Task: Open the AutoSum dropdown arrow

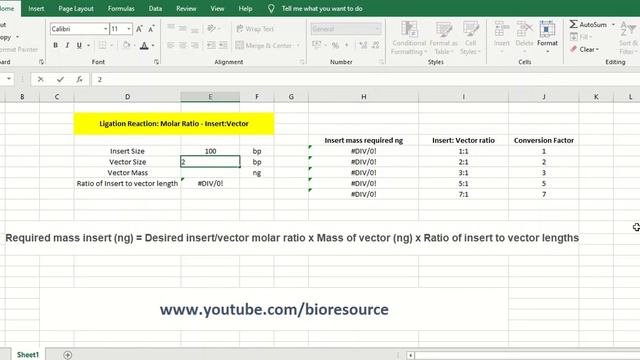Action: (x=613, y=24)
